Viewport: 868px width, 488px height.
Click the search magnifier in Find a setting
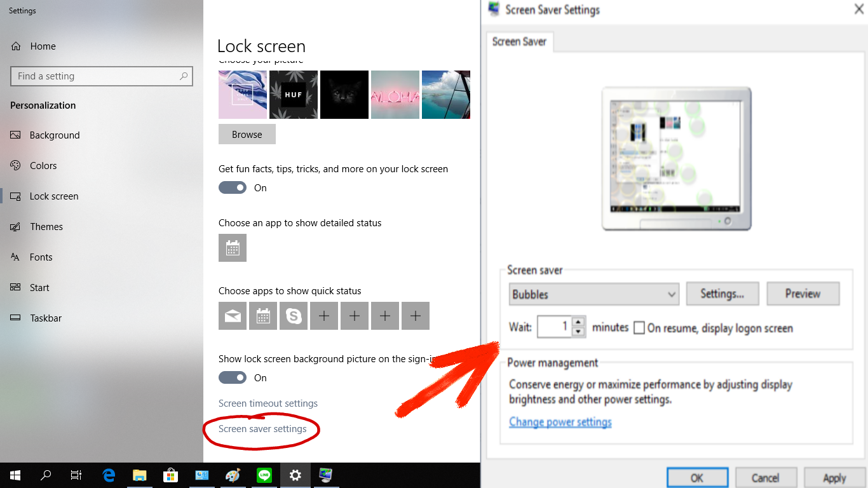184,76
